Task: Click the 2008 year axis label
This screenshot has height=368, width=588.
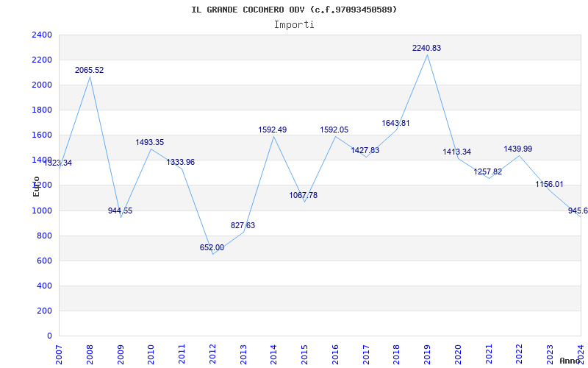Action: click(90, 355)
